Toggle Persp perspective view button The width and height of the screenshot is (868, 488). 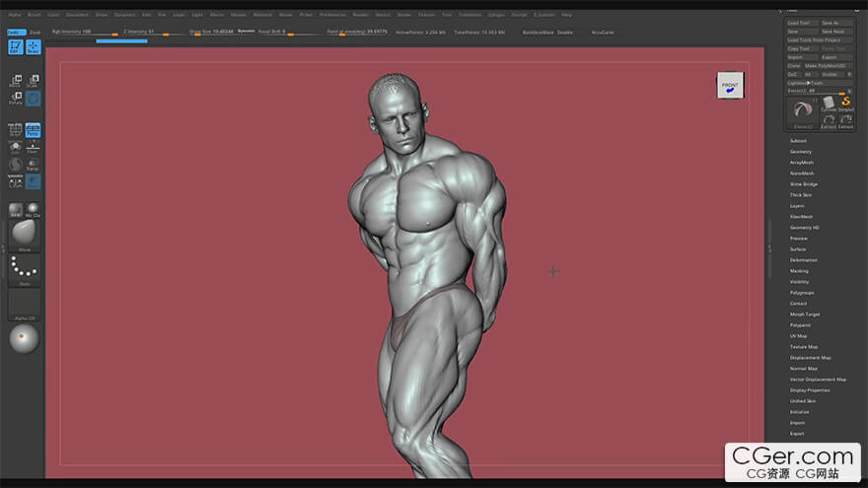coord(33,130)
